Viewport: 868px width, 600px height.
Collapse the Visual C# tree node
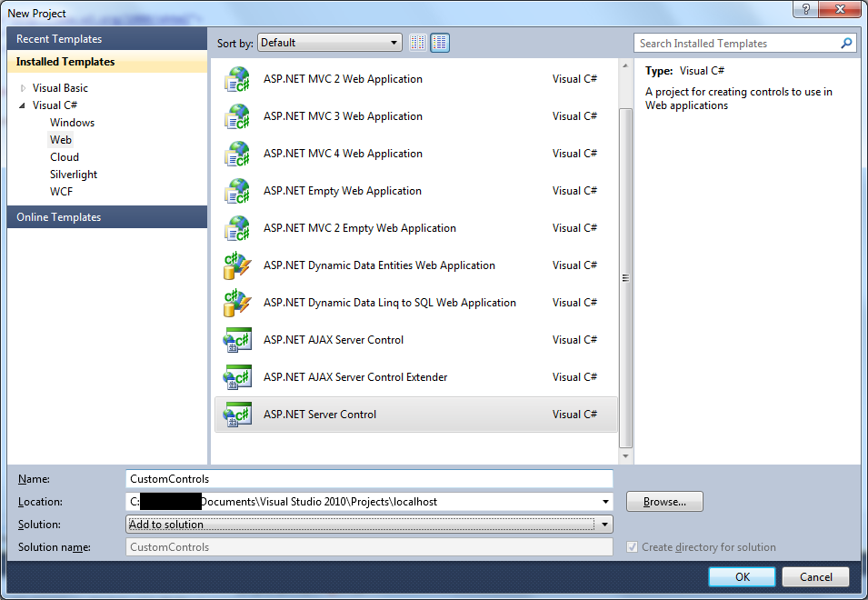[22, 105]
